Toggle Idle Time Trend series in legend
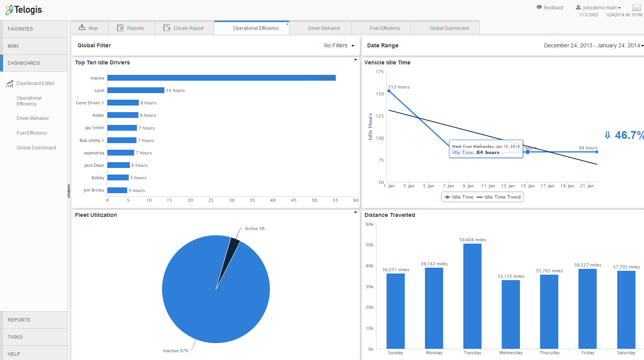Screen dimensions: 644x360 click(499, 197)
